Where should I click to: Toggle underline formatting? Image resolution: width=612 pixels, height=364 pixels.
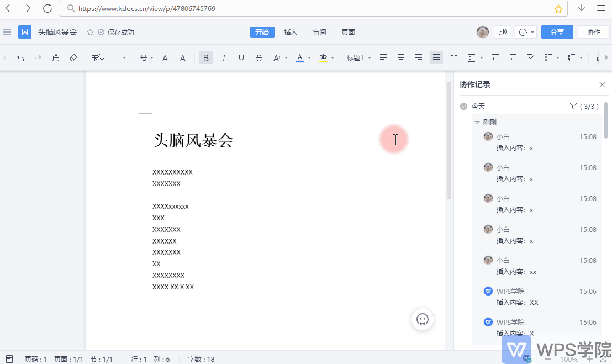(x=241, y=58)
